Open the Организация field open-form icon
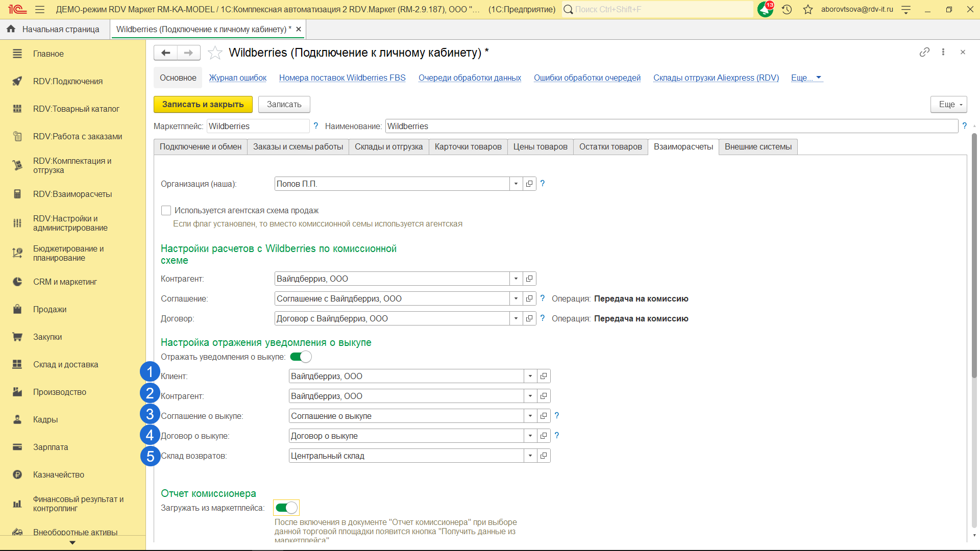This screenshot has height=551, width=980. (x=529, y=184)
